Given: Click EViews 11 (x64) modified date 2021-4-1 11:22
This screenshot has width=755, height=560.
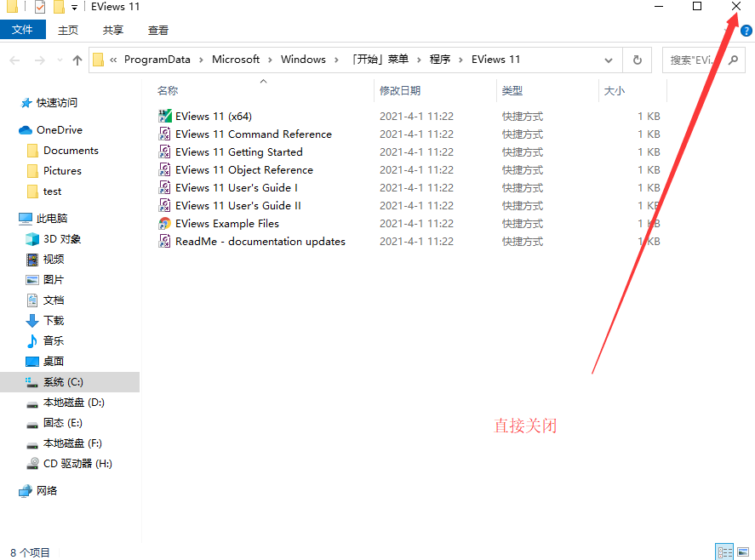Looking at the screenshot, I should tap(416, 116).
